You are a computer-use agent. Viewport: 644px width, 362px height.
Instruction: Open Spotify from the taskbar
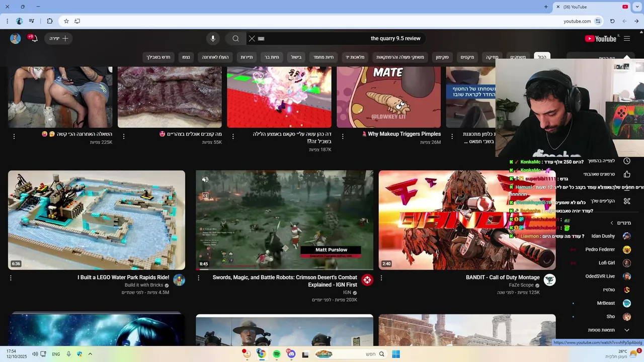276,354
